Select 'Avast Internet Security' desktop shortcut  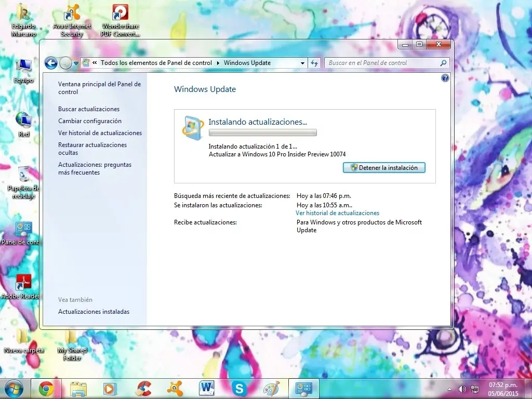pyautogui.click(x=72, y=20)
